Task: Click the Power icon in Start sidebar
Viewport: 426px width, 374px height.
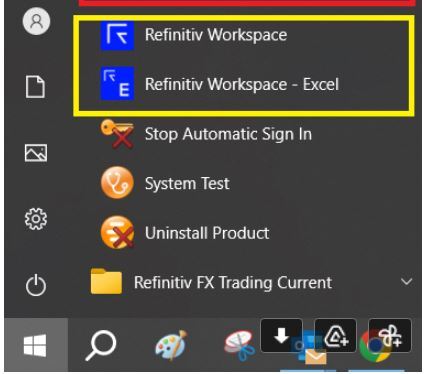Action: [x=36, y=285]
